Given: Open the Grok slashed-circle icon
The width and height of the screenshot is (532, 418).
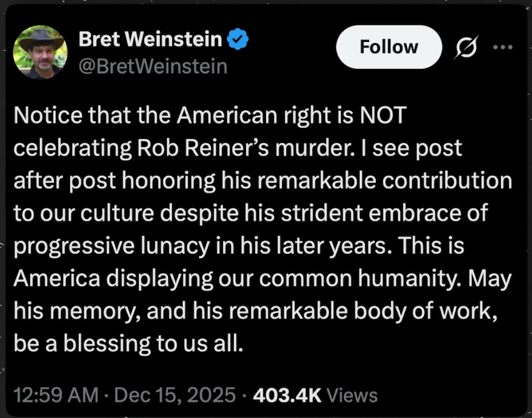Looking at the screenshot, I should [465, 47].
